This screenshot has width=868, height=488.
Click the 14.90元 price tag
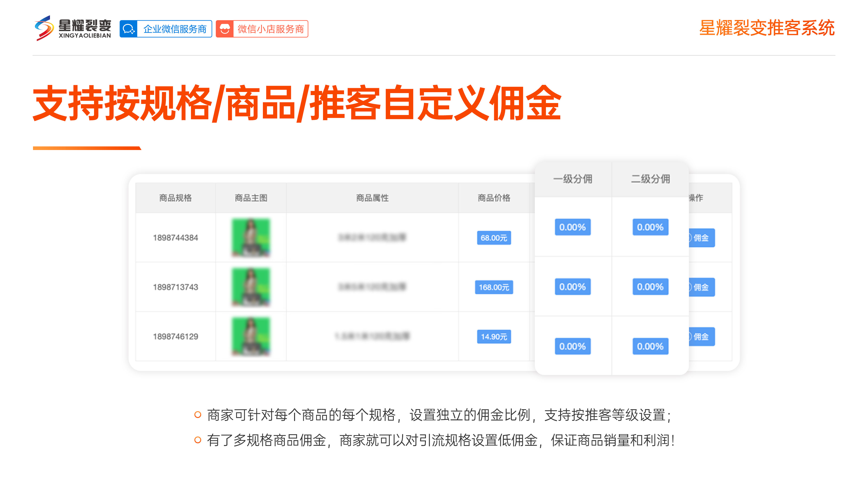coord(494,336)
